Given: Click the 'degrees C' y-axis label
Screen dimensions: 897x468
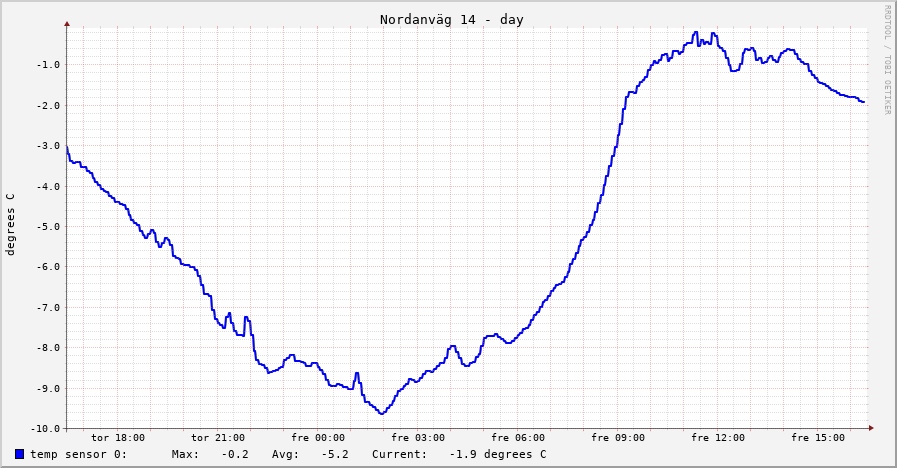Looking at the screenshot, I should pos(11,225).
